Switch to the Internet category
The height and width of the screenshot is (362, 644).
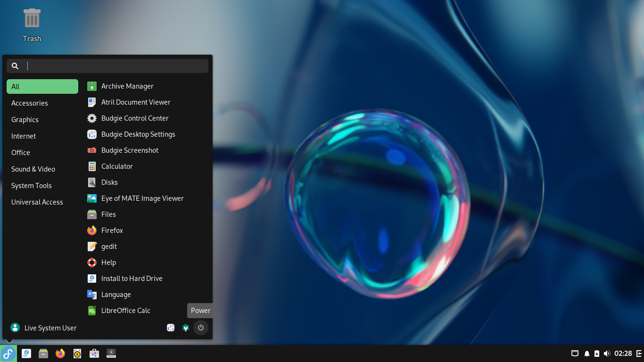tap(42, 136)
